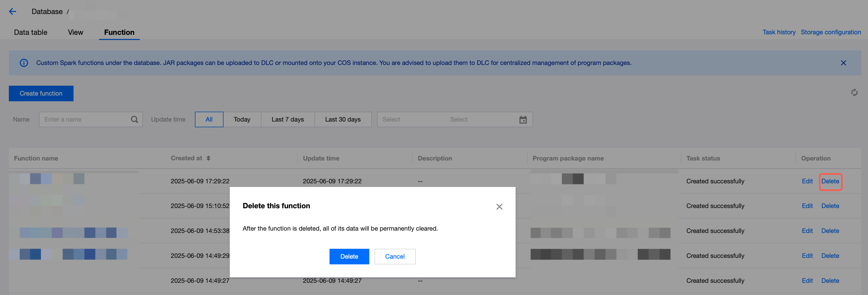868x295 pixels.
Task: Click the search magnifier in Name field
Action: [134, 119]
